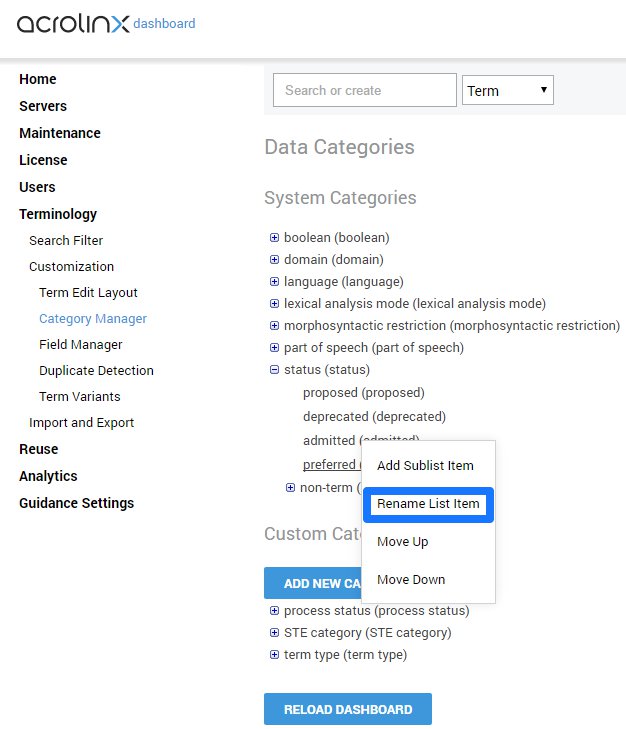Expand part of speech category
The height and width of the screenshot is (729, 626).
(274, 348)
